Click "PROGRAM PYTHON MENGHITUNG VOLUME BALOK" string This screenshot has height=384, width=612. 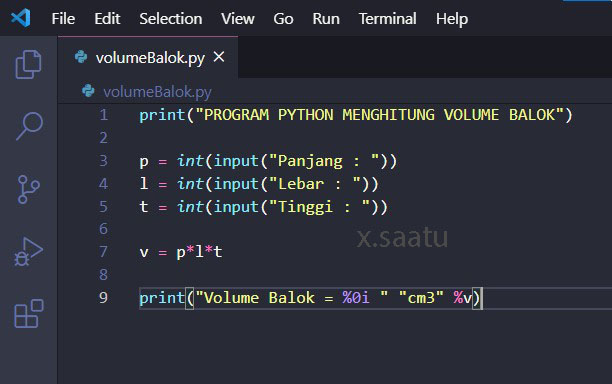point(379,115)
